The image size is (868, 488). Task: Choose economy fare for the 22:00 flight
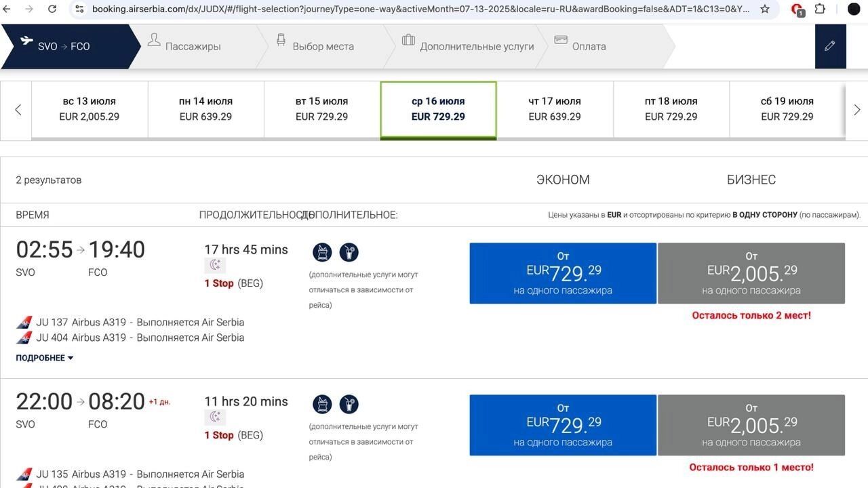coord(563,425)
